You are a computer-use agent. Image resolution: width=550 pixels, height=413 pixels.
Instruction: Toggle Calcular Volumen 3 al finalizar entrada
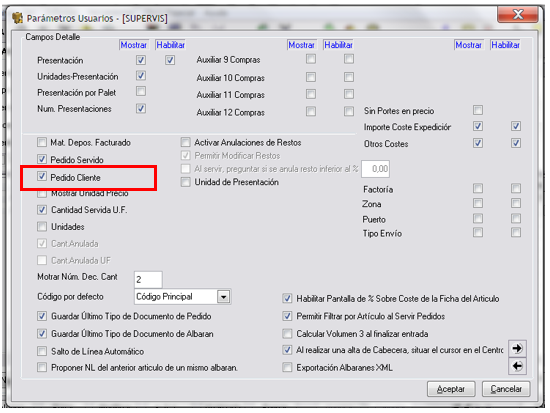pos(287,333)
